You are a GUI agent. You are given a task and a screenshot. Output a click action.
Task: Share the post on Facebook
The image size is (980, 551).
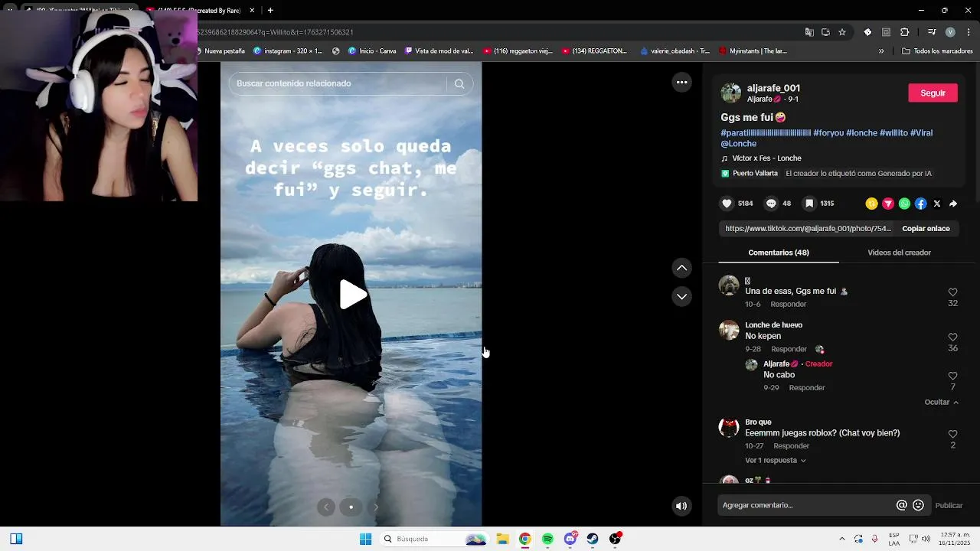921,204
